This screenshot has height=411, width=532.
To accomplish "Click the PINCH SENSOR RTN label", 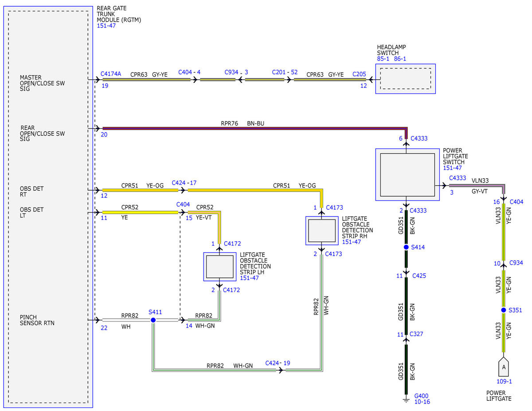I will [37, 320].
